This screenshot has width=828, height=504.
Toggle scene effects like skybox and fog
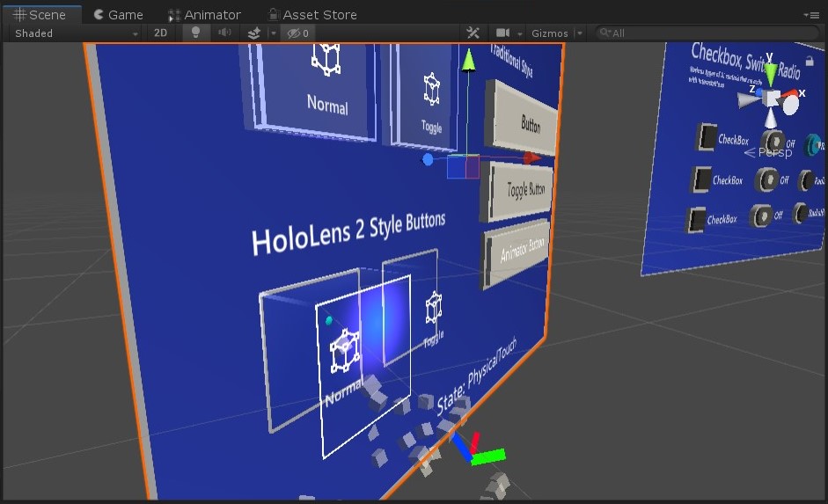click(254, 33)
